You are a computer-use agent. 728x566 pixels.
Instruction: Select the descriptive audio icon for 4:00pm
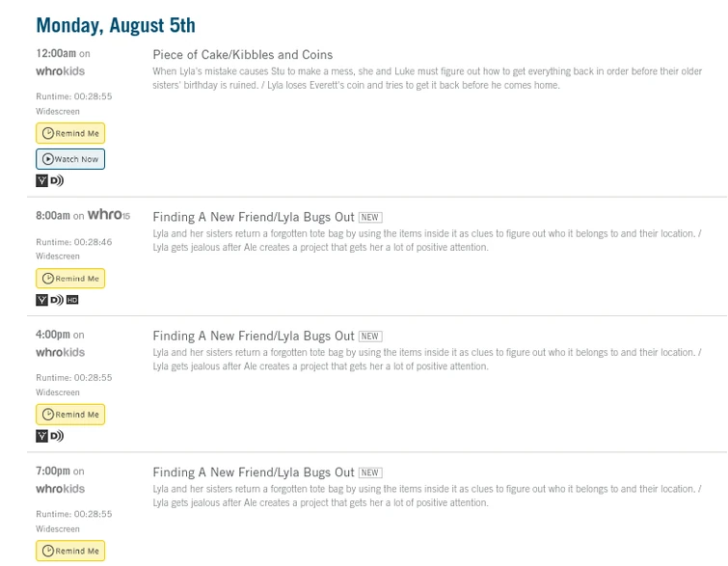[57, 436]
